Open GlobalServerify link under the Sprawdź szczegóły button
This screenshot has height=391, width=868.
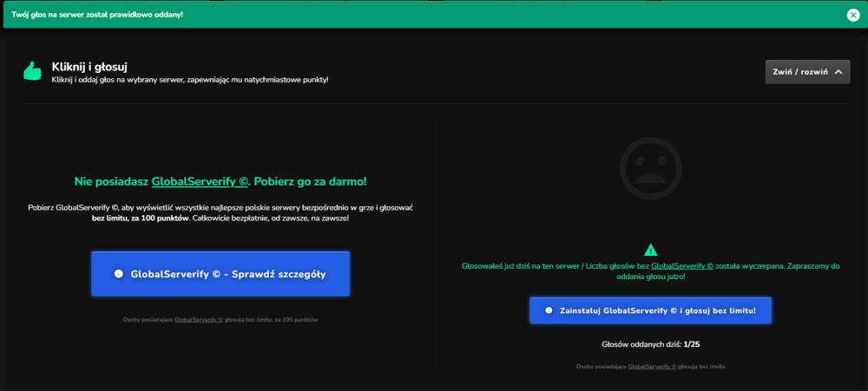point(199,320)
